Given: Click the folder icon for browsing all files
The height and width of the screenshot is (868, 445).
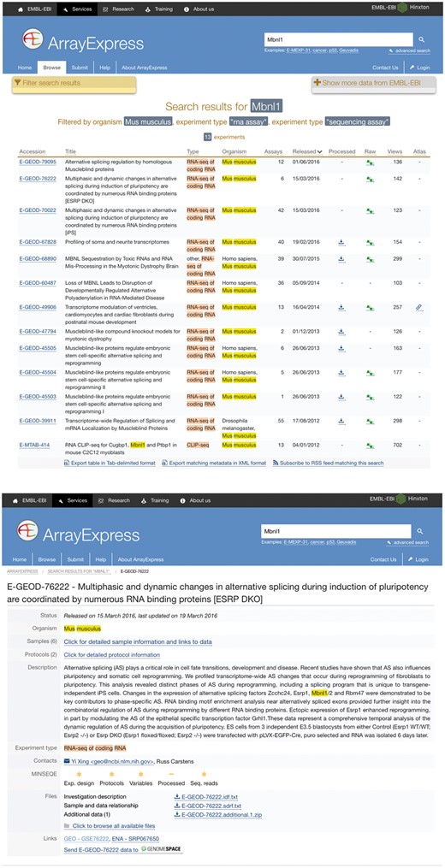Looking at the screenshot, I should [x=68, y=826].
